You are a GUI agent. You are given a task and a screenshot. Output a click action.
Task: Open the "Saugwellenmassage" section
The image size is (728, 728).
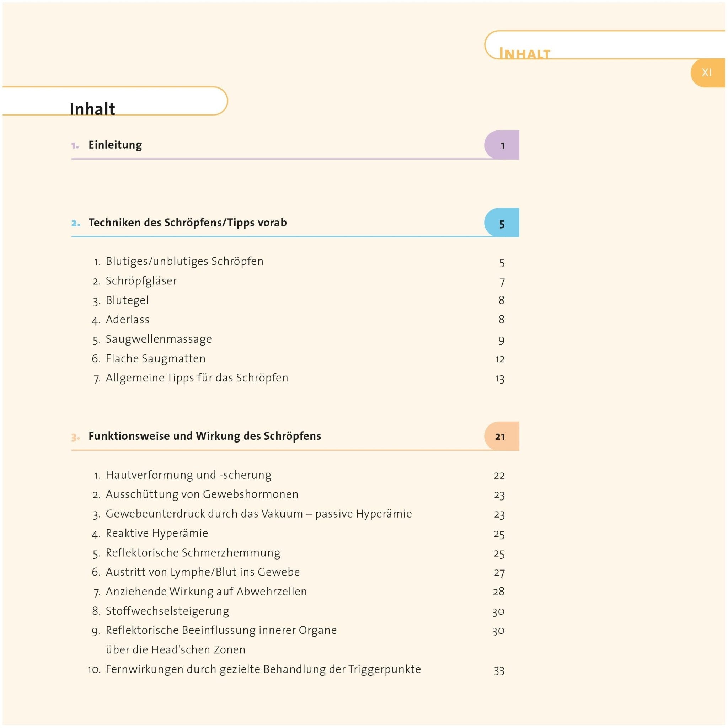coord(159,339)
